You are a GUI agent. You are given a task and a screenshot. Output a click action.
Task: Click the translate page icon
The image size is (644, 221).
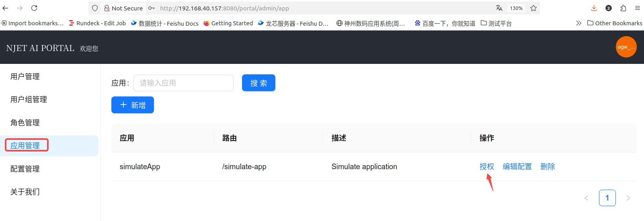[499, 8]
